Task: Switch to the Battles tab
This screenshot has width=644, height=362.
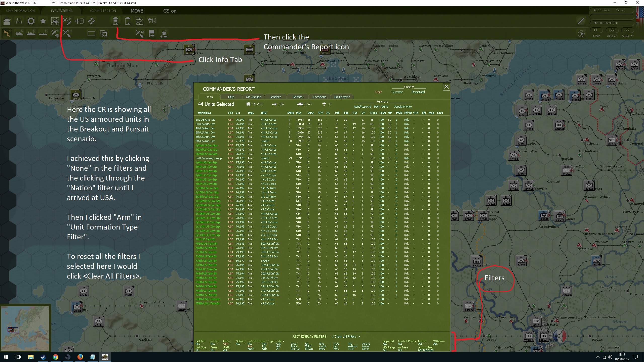Action: tap(298, 97)
